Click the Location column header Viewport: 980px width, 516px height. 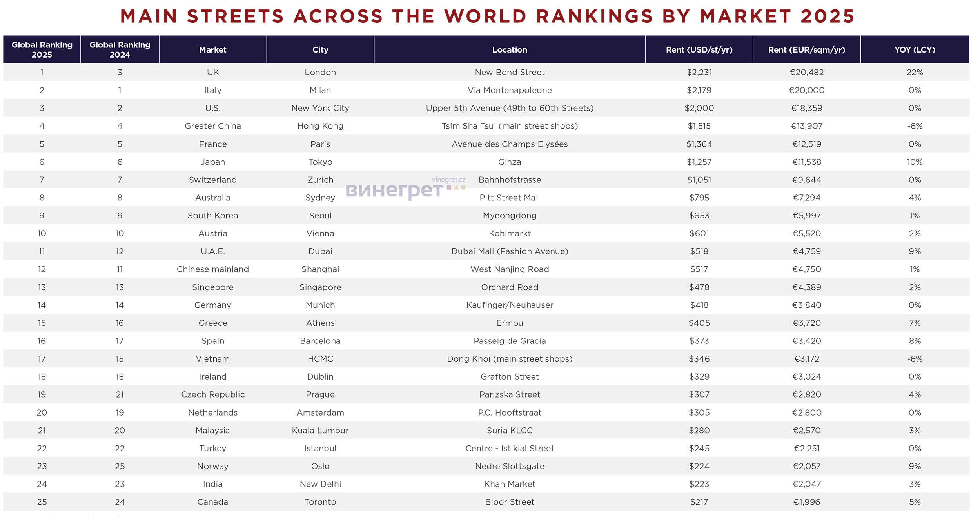point(509,50)
